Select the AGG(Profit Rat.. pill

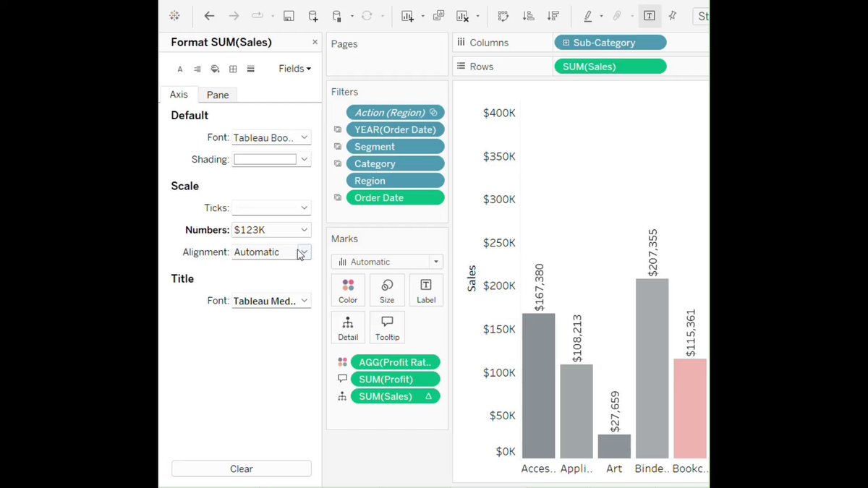coord(395,362)
